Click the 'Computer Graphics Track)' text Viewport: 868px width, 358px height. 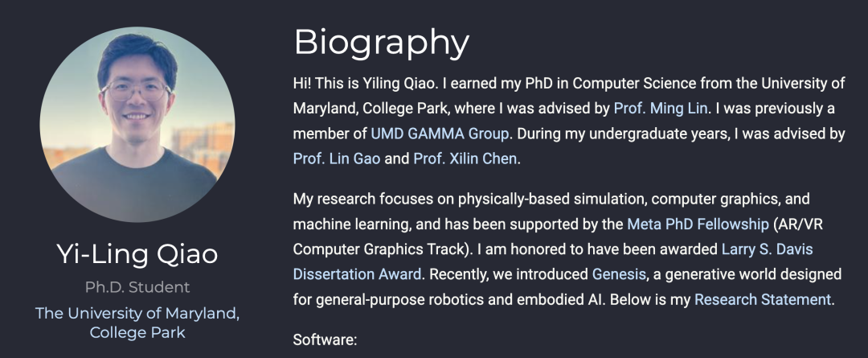pos(381,249)
